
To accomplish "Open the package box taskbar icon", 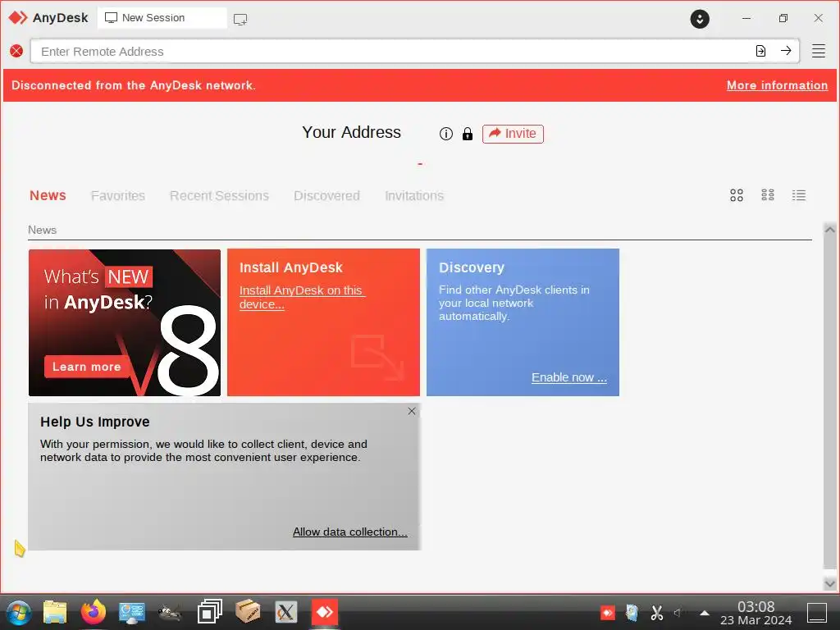I will 248,612.
